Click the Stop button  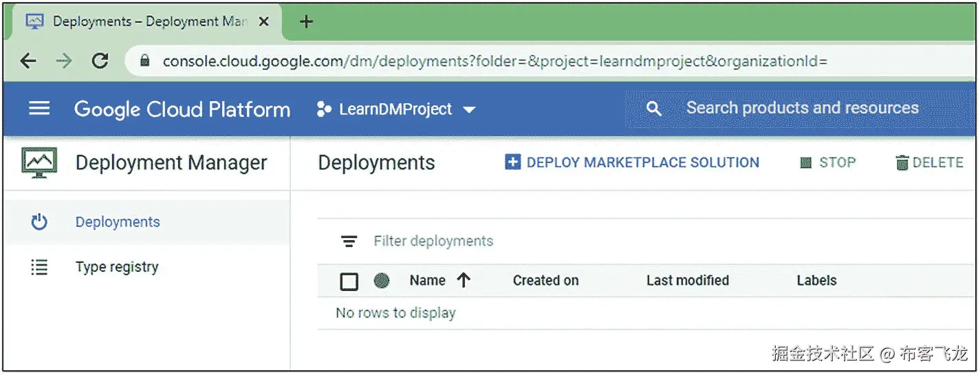828,162
